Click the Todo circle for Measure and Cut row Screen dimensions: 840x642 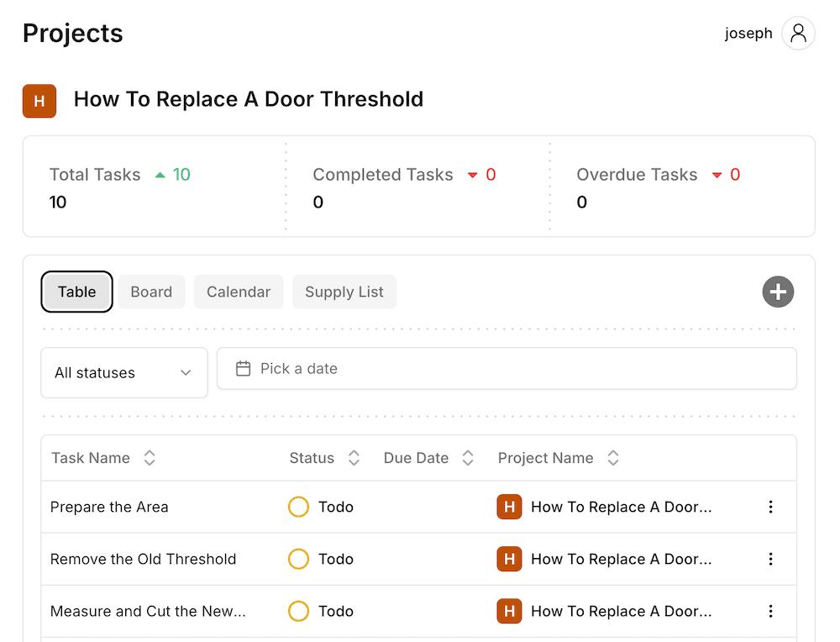tap(298, 611)
